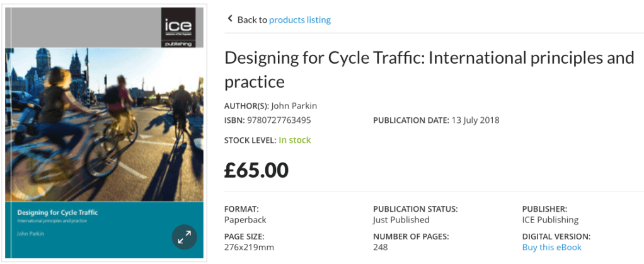Click the book title heading
This screenshot has width=644, height=264.
click(x=428, y=69)
